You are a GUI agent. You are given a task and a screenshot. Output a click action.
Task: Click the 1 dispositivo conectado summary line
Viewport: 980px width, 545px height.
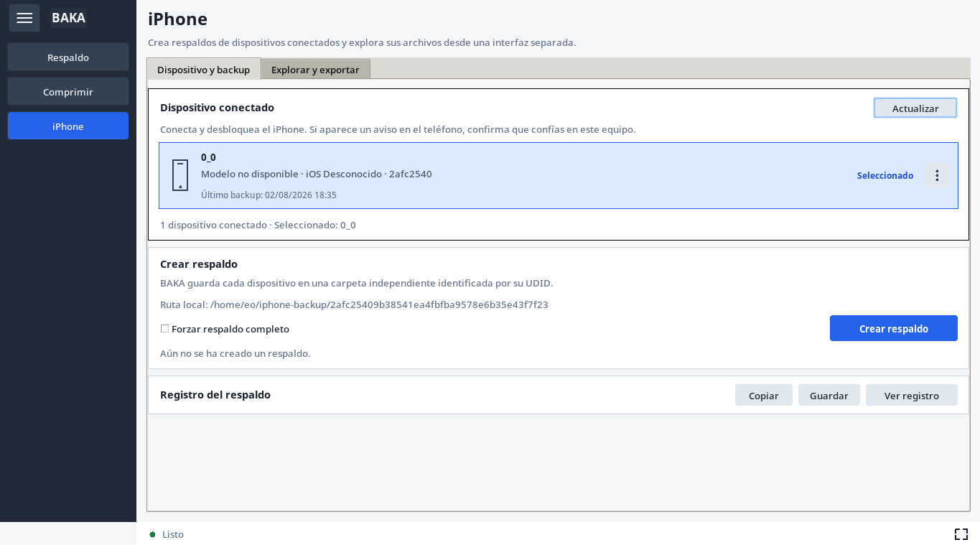tap(258, 225)
